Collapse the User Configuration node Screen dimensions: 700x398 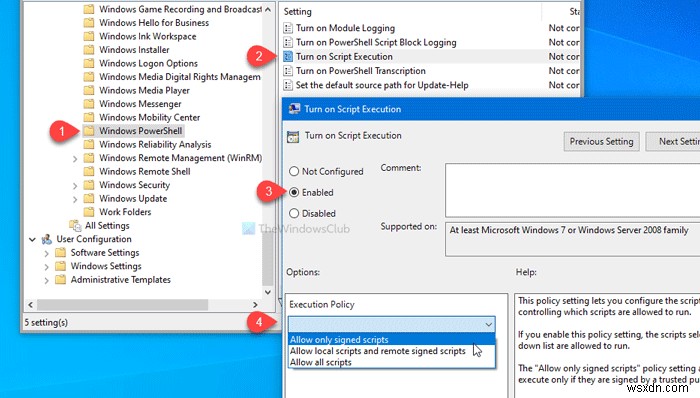pyautogui.click(x=32, y=239)
